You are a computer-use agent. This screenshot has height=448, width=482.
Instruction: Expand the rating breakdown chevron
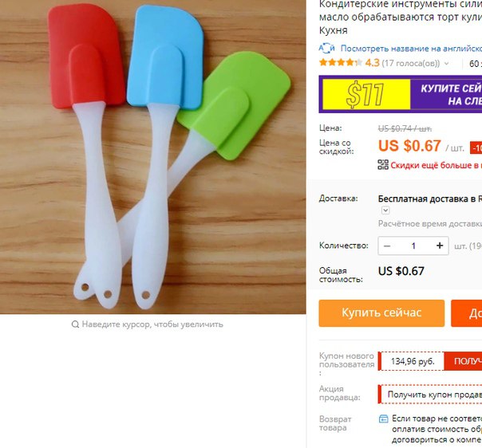pos(446,64)
